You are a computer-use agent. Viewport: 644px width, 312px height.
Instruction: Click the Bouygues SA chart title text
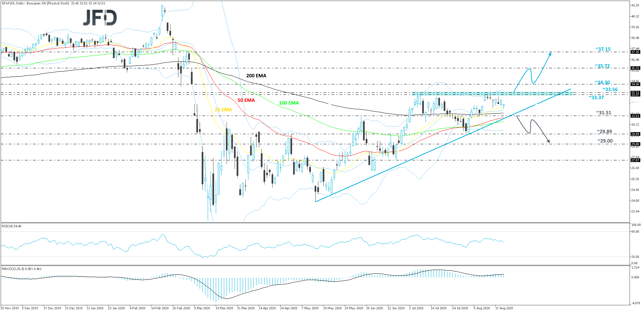[x=54, y=3]
